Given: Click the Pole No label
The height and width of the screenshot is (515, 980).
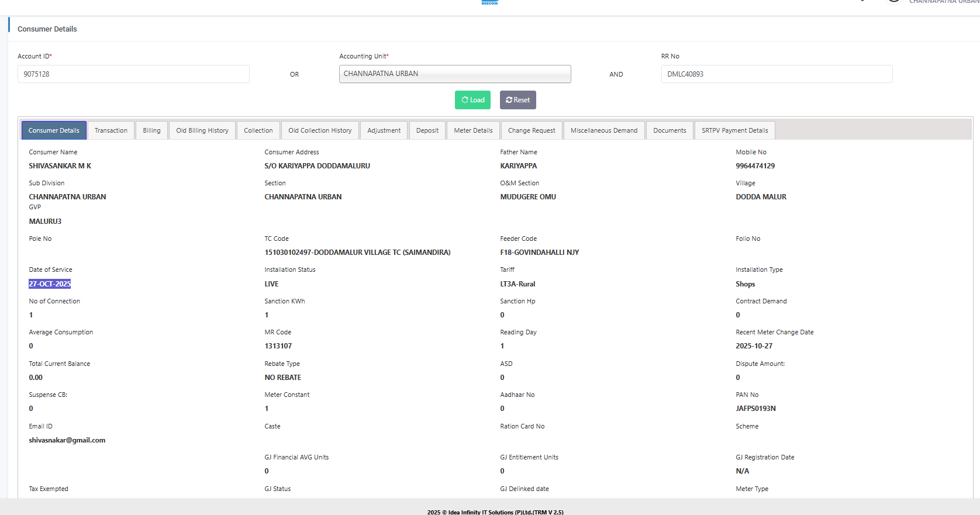Looking at the screenshot, I should click(40, 239).
